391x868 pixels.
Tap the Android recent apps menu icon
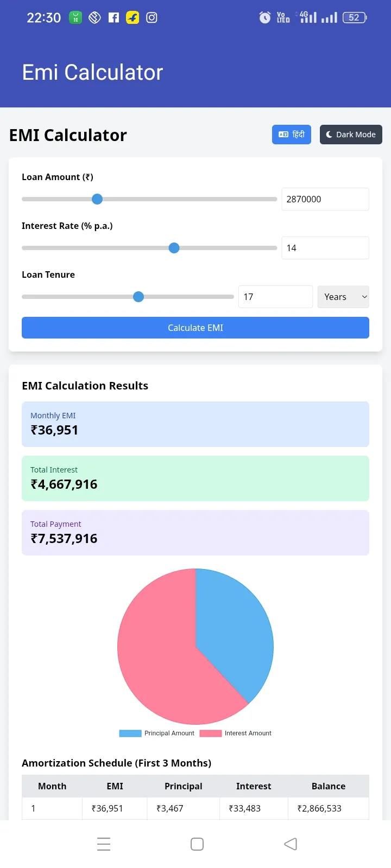[104, 844]
